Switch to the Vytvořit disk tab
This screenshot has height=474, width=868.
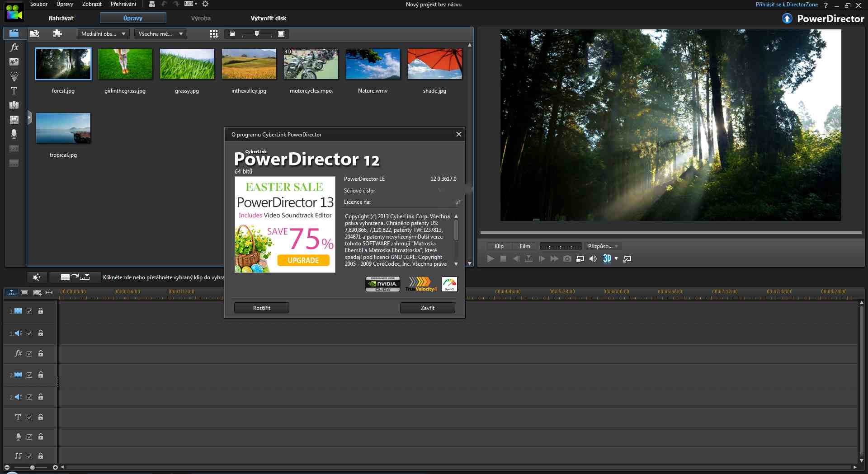click(269, 18)
